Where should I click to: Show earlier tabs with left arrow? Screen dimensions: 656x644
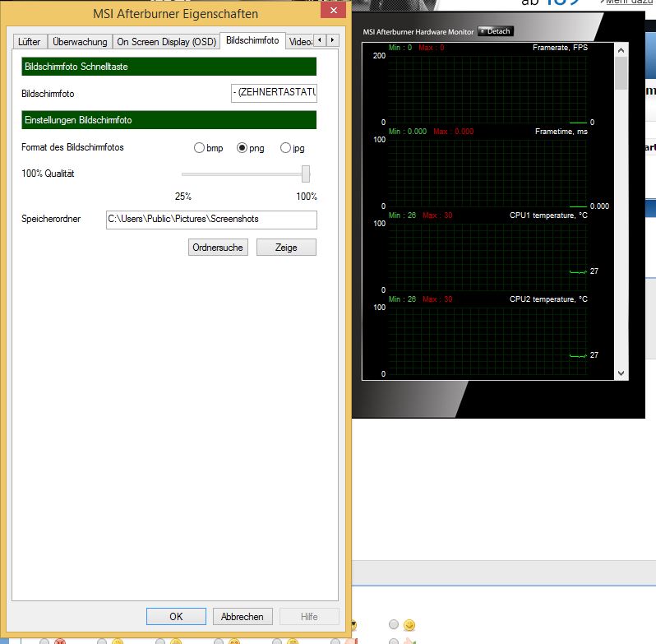click(x=320, y=40)
